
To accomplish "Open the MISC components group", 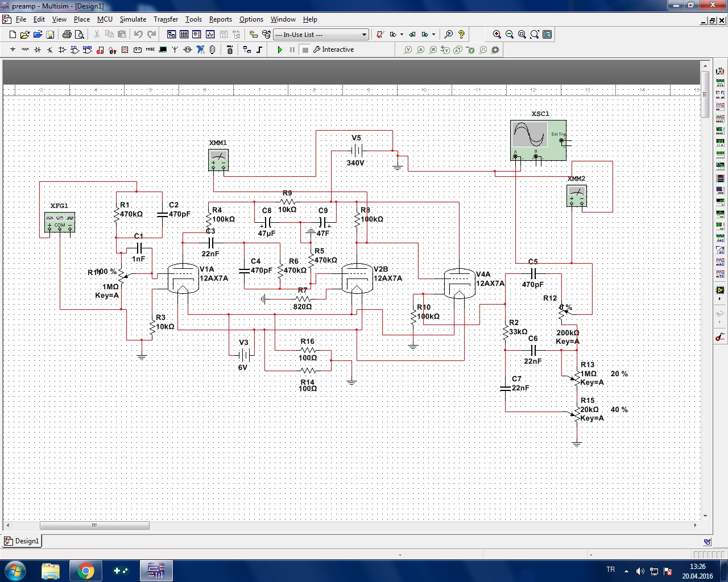I will (150, 50).
